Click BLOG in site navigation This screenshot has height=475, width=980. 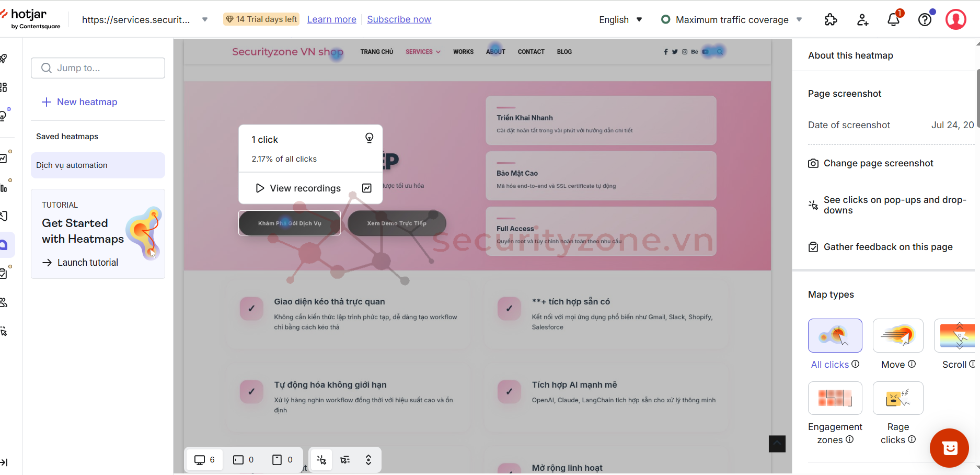pos(564,52)
